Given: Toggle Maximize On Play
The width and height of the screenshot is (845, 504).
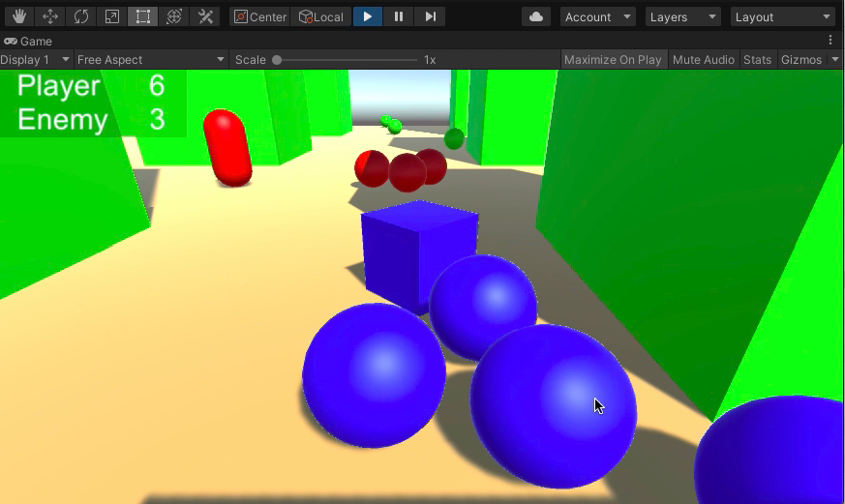Looking at the screenshot, I should click(x=613, y=60).
